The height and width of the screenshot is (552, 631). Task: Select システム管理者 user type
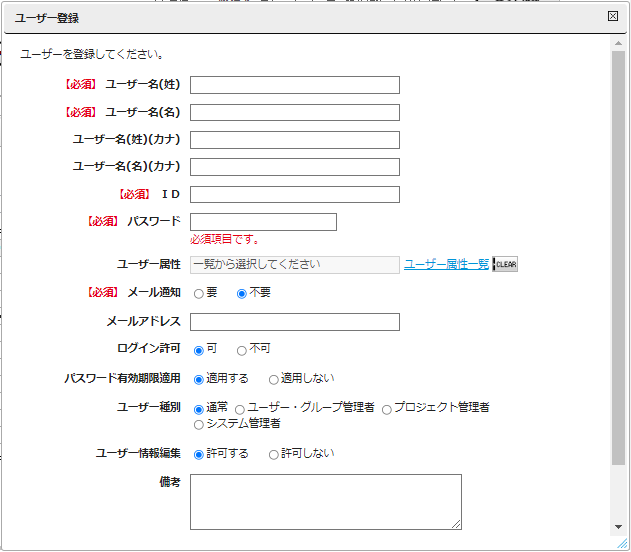coord(198,424)
